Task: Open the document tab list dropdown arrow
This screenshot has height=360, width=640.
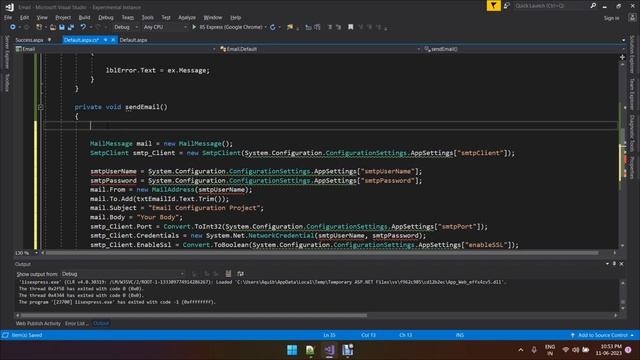Action: [623, 40]
